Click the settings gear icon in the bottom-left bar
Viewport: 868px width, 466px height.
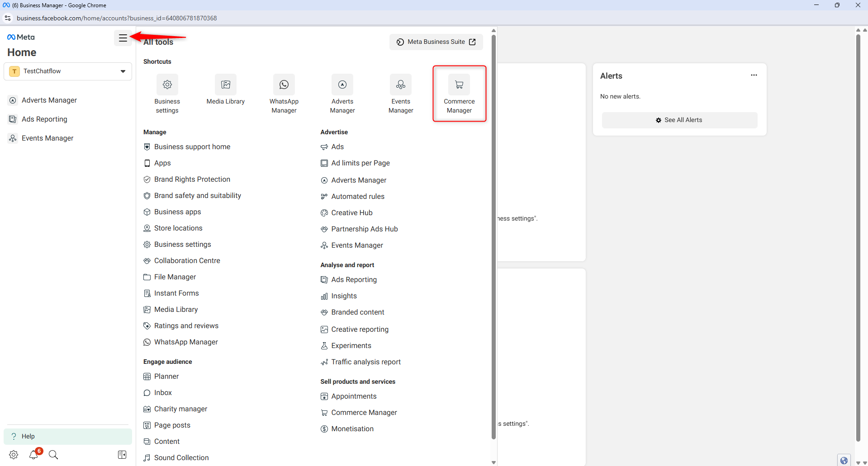point(14,455)
